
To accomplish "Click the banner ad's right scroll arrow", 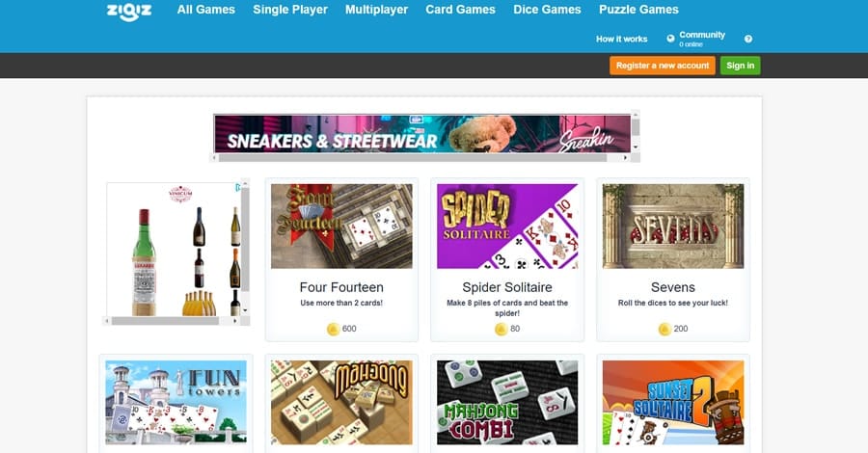I will [x=625, y=158].
